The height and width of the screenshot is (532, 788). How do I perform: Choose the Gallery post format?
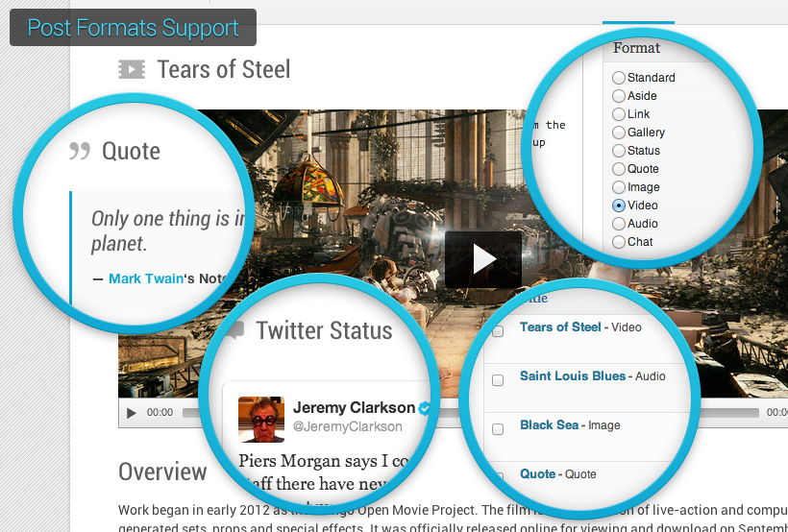tap(619, 133)
